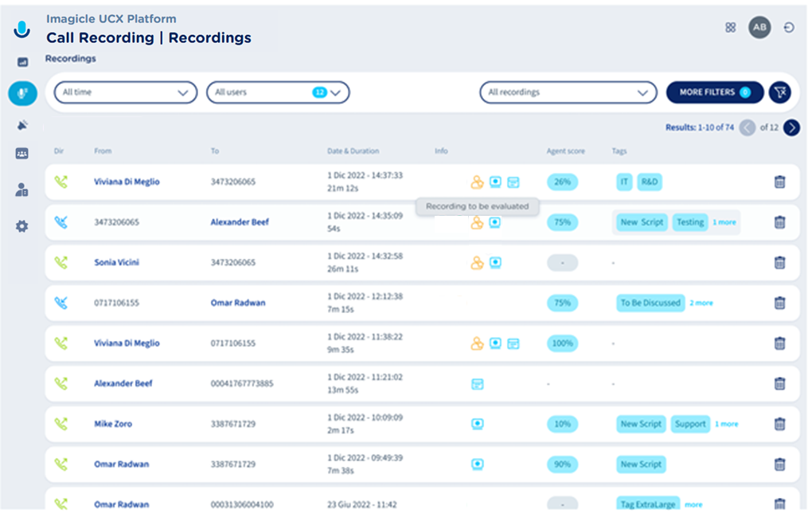
Task: Click the clear filters funnel icon
Action: coord(779,92)
